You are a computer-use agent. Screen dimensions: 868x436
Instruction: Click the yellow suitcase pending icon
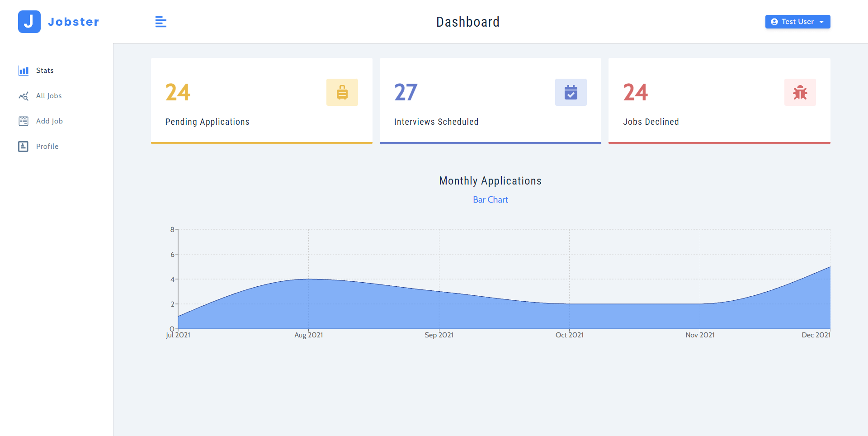(342, 92)
